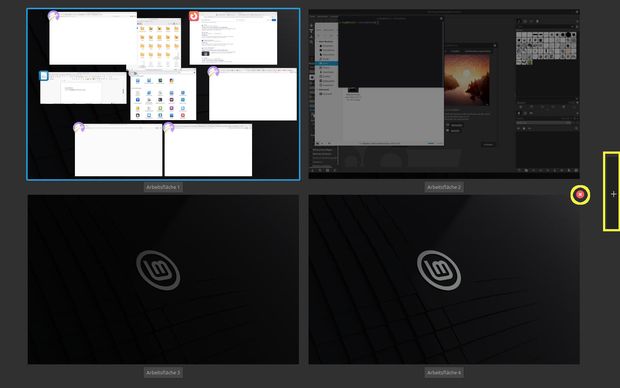This screenshot has width=620, height=388.
Task: Select the Arbeitsfläche 3 workspace preview
Action: click(x=163, y=279)
